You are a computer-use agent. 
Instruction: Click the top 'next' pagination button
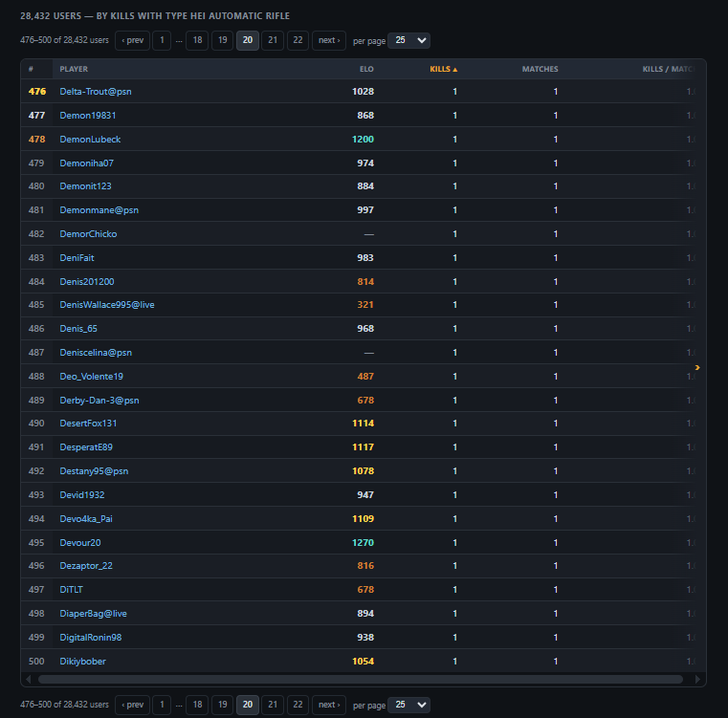tap(329, 40)
